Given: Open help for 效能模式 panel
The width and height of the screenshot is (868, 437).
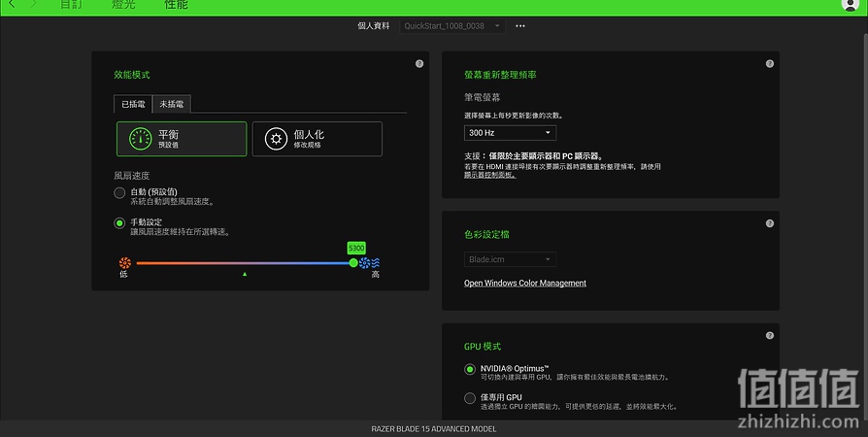Looking at the screenshot, I should [419, 64].
